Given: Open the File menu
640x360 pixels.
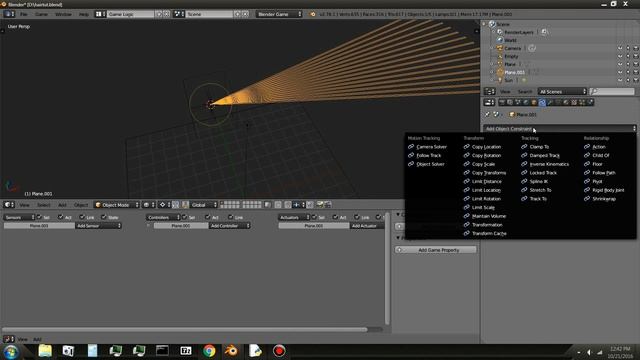Looking at the screenshot, I should click(24, 14).
